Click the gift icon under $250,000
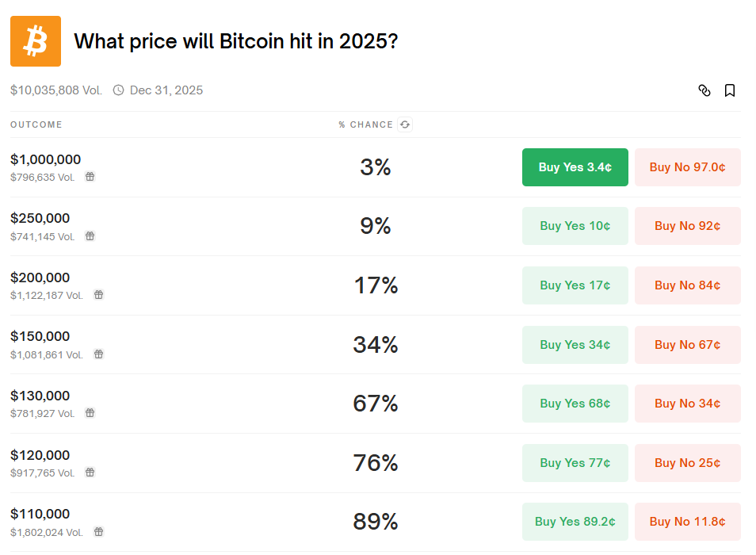This screenshot has height=555, width=756. (x=90, y=236)
